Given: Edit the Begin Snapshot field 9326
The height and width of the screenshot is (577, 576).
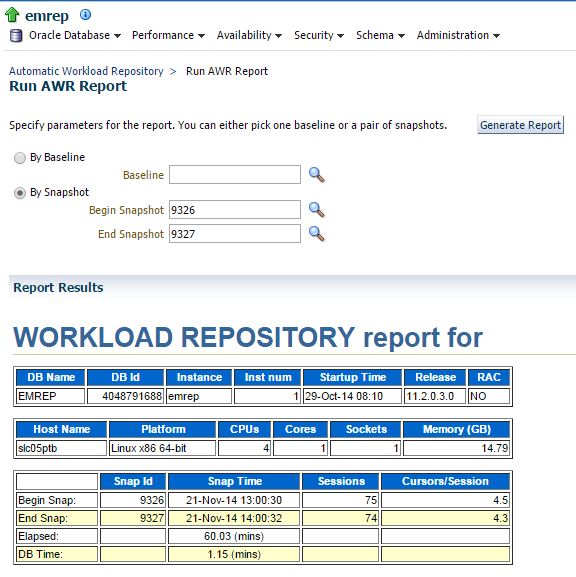Looking at the screenshot, I should (235, 210).
